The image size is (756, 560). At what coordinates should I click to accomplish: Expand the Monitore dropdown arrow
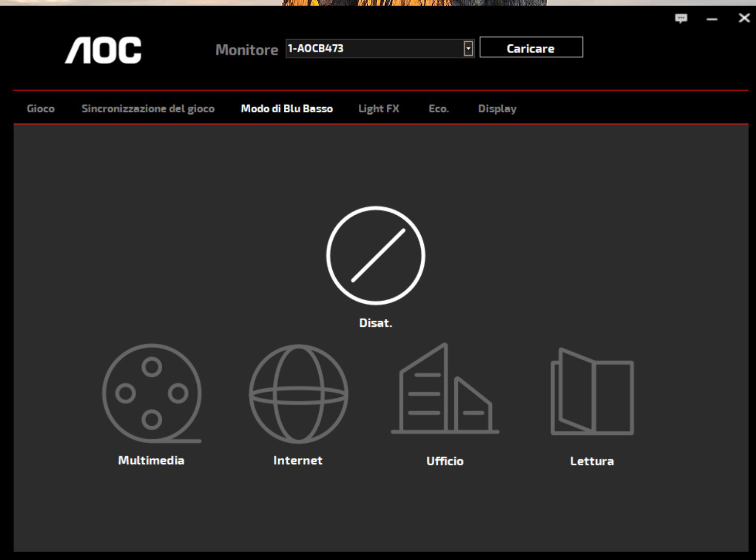coord(468,48)
